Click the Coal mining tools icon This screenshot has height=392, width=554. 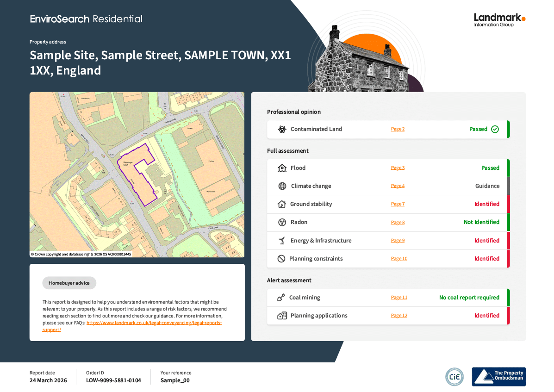[281, 298]
